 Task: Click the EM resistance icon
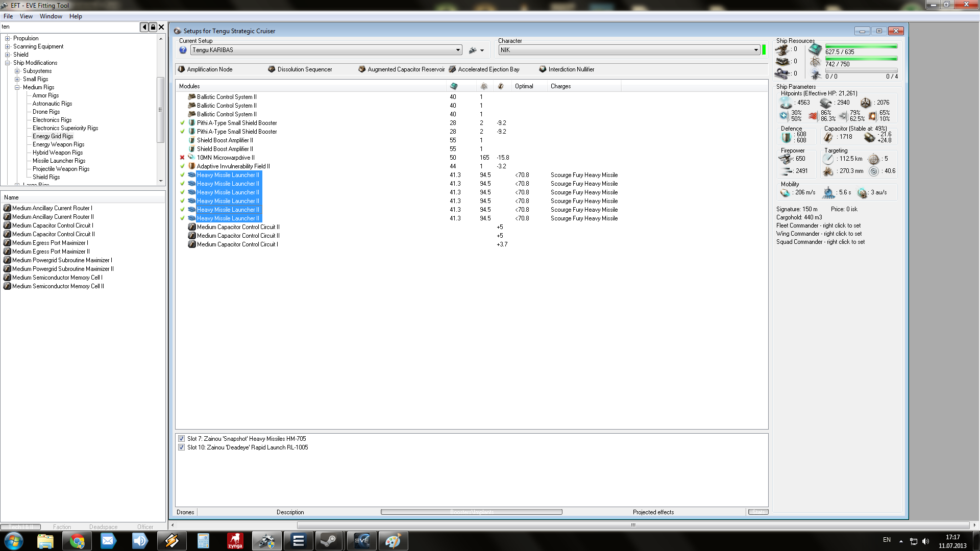pyautogui.click(x=783, y=116)
